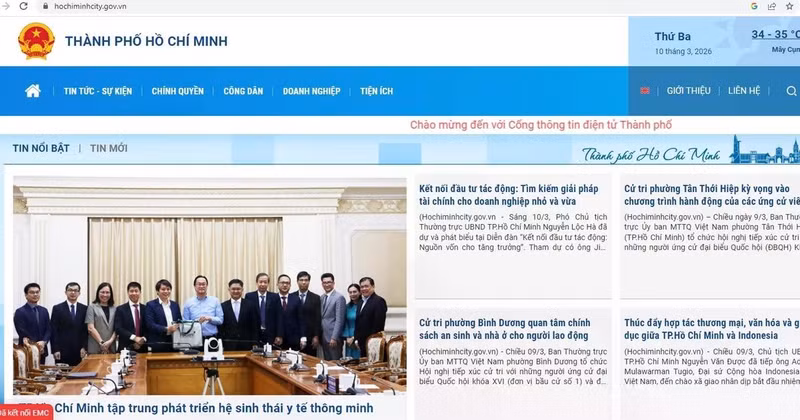
Task: Click the Thành phố Hồ Chí Minh skyline banner
Action: pos(690,151)
